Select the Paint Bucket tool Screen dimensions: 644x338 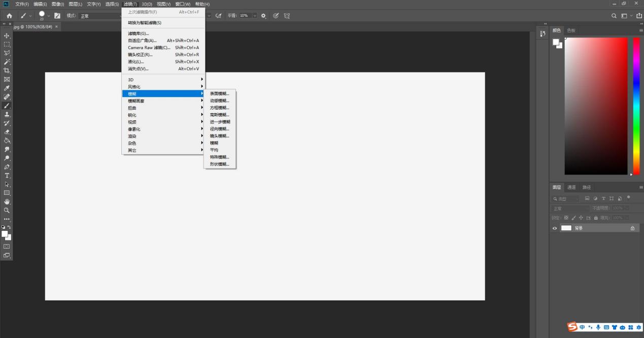pyautogui.click(x=7, y=140)
